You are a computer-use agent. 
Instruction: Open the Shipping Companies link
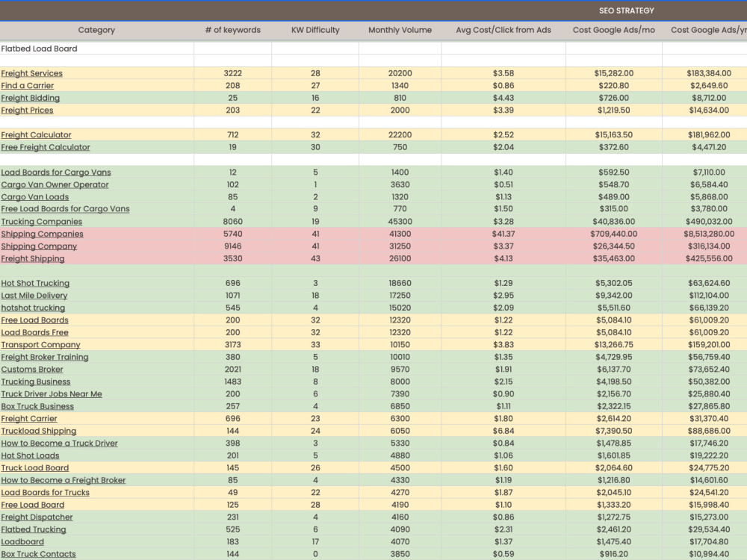tap(42, 234)
